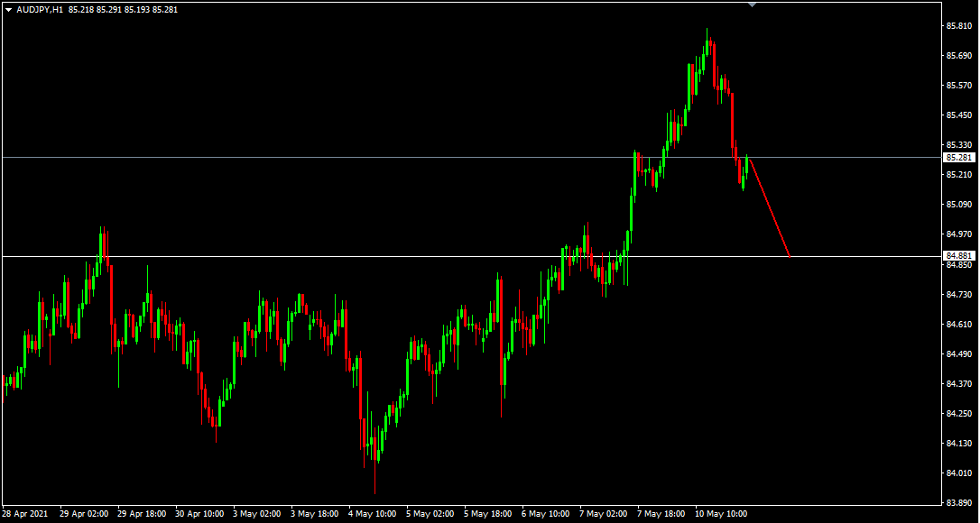This screenshot has height=523, width=980.
Task: Click the 85.330 price scale label
Action: coord(958,145)
